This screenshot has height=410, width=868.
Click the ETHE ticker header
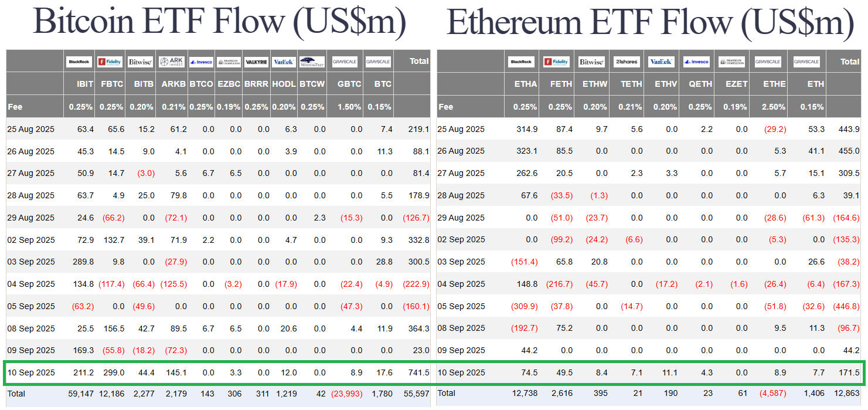point(774,84)
